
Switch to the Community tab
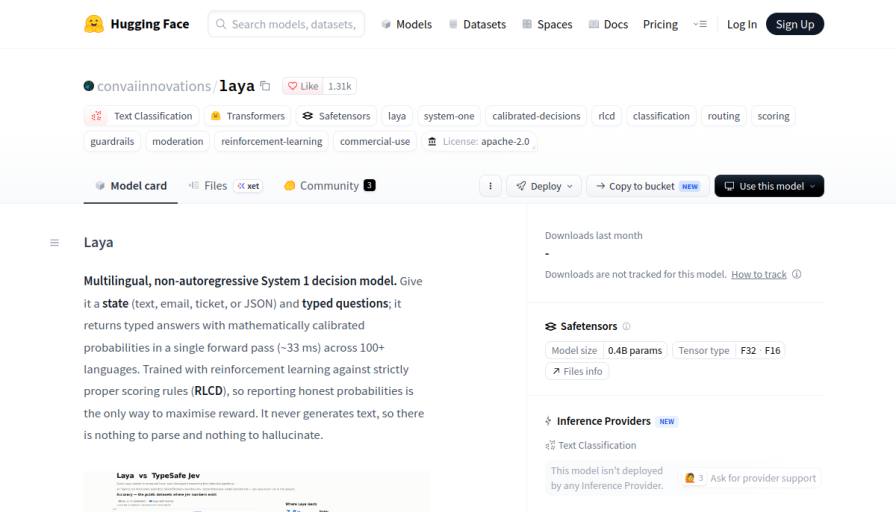coord(330,186)
